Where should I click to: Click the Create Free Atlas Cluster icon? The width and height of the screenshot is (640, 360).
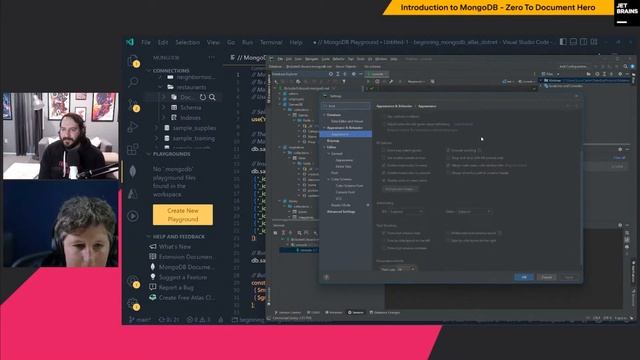(153, 298)
